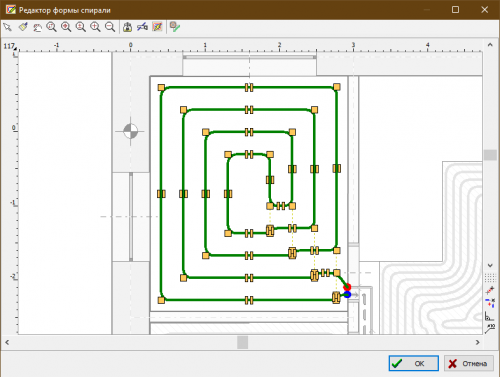Click the zoom-to-fit magnifier after the hand tool
500x377 pixels.
(x=51, y=27)
